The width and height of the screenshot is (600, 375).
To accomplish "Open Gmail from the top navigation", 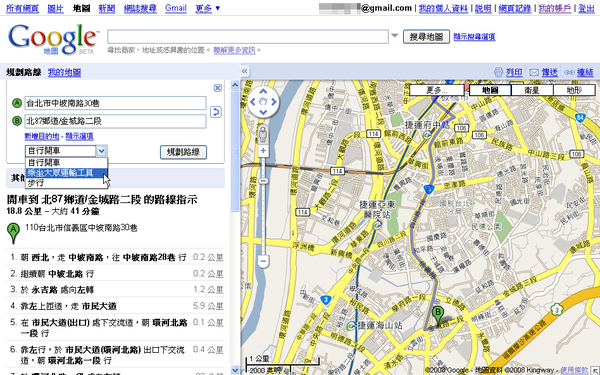I will pyautogui.click(x=176, y=8).
